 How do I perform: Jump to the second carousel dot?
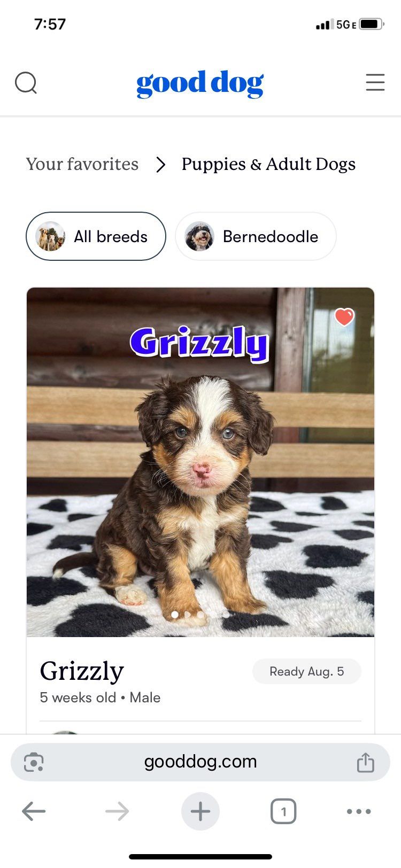coord(188,615)
